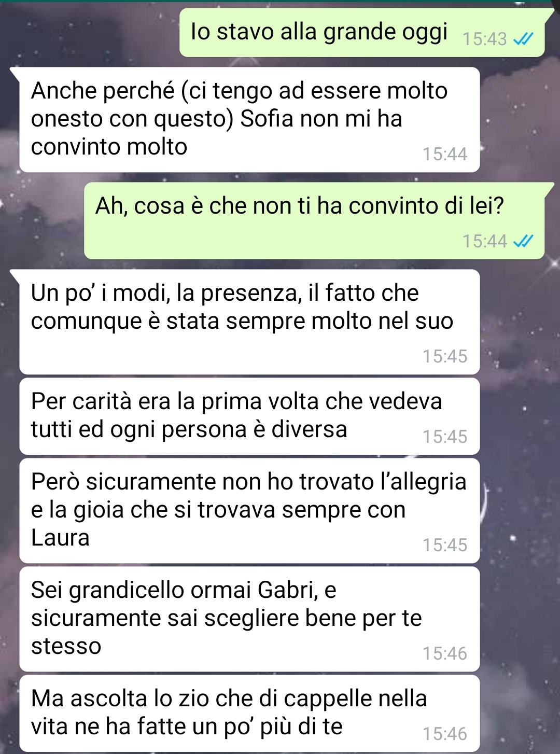The height and width of the screenshot is (754, 560).
Task: Tap the blue double-check beside 15:44
Action: [522, 241]
